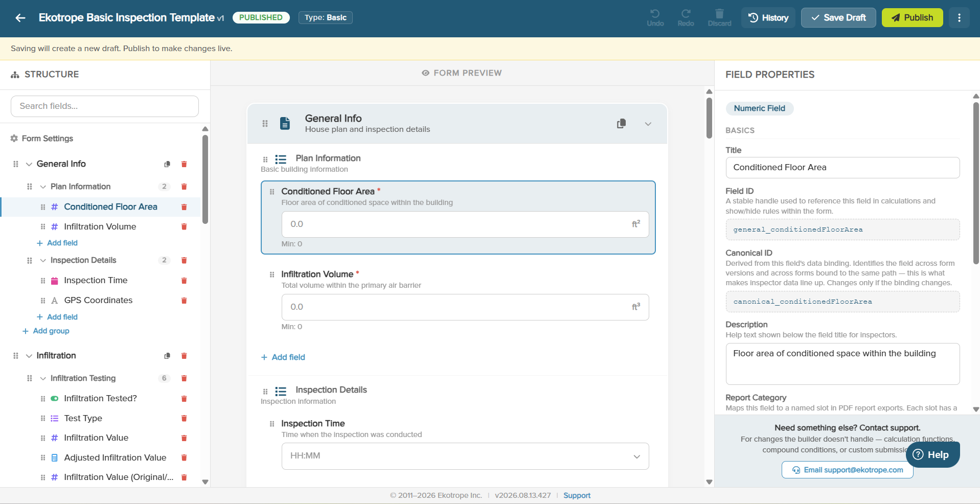Delete the Test Type field
This screenshot has height=504, width=980.
(184, 419)
